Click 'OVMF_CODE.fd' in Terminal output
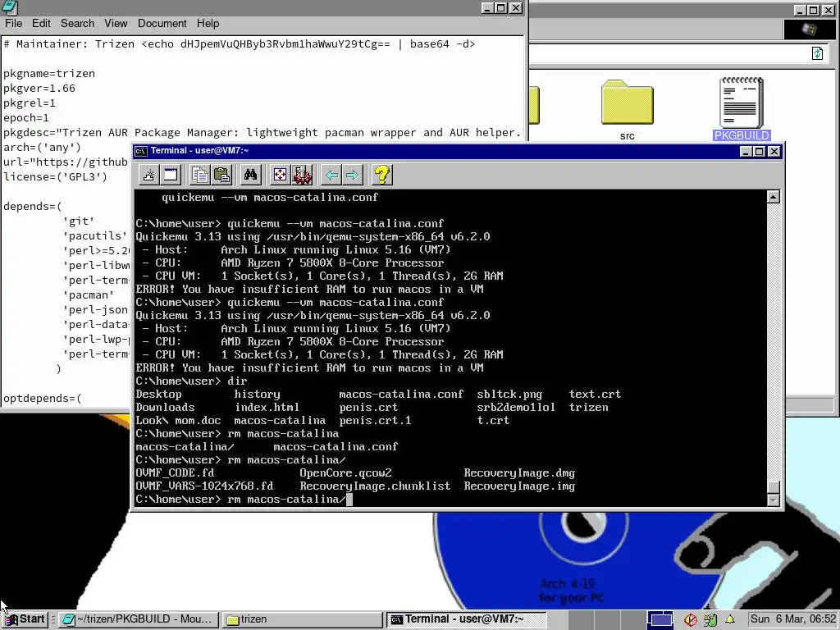 pyautogui.click(x=175, y=473)
